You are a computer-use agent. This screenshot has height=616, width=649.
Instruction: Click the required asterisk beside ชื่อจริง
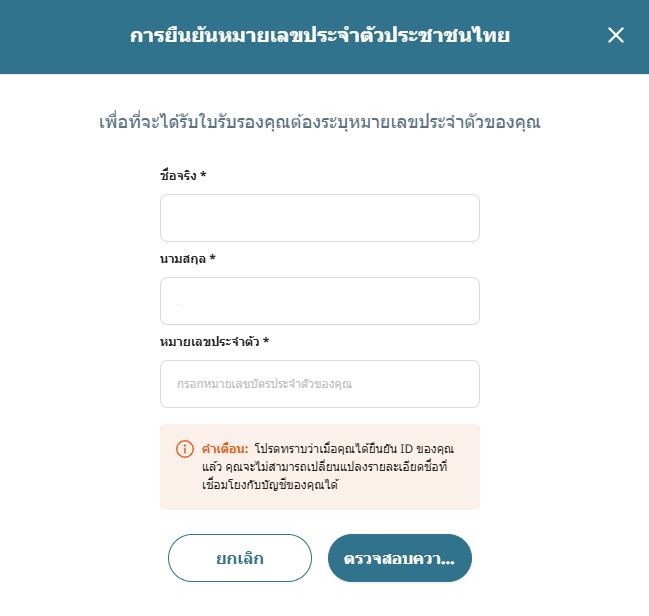[203, 175]
